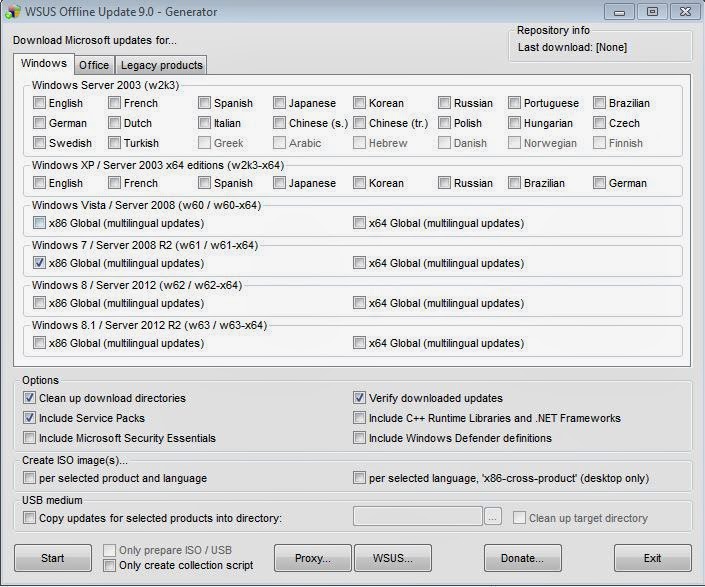
Task: Minimize the WSUS Offline Update window
Action: 620,12
